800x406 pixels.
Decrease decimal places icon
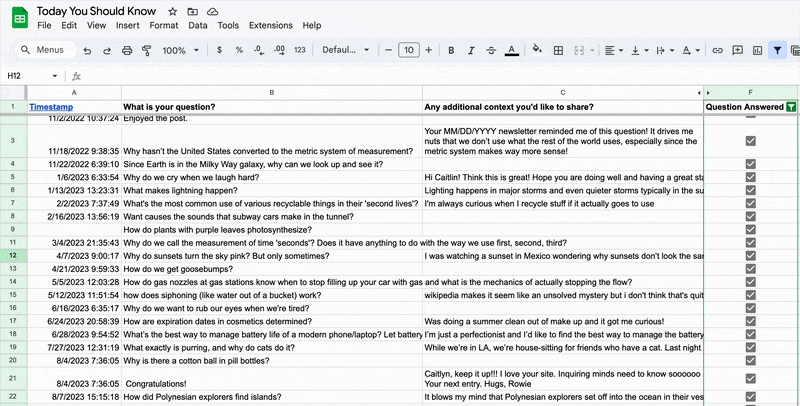pyautogui.click(x=259, y=50)
